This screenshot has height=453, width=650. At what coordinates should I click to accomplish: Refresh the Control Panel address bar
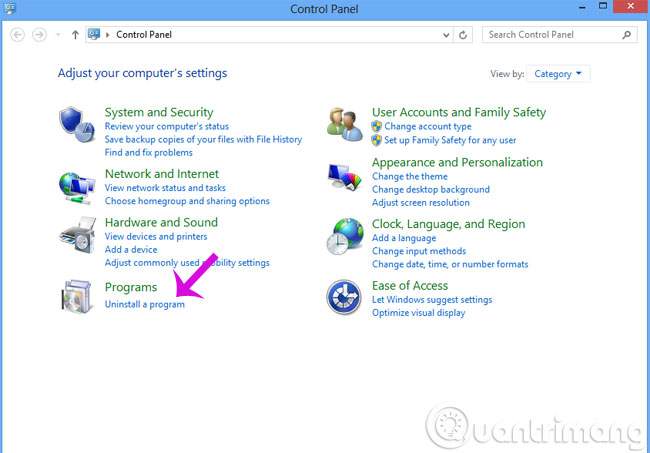coord(463,35)
